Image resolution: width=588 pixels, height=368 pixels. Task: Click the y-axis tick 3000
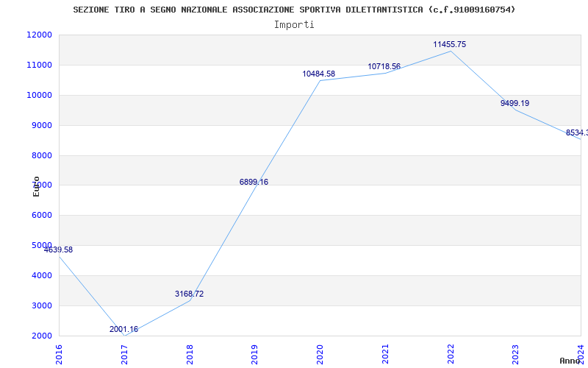point(41,305)
